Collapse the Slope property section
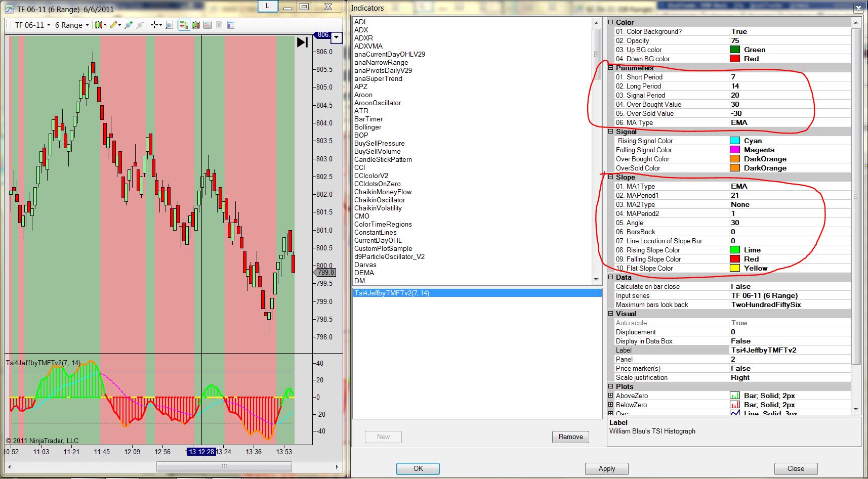This screenshot has height=479, width=868. click(x=611, y=177)
